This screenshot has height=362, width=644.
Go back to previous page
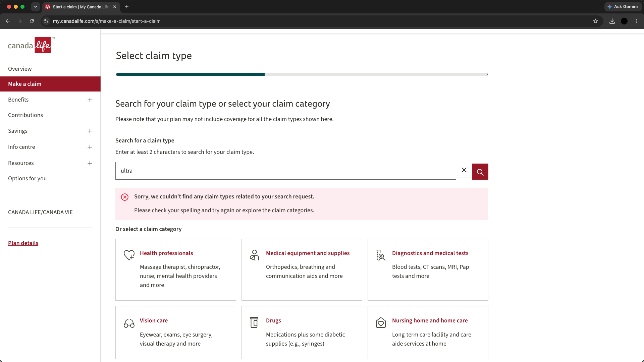tap(8, 21)
